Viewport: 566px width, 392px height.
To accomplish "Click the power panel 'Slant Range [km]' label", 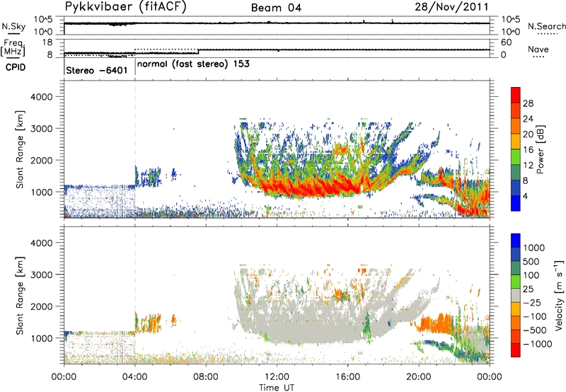I will pos(20,149).
